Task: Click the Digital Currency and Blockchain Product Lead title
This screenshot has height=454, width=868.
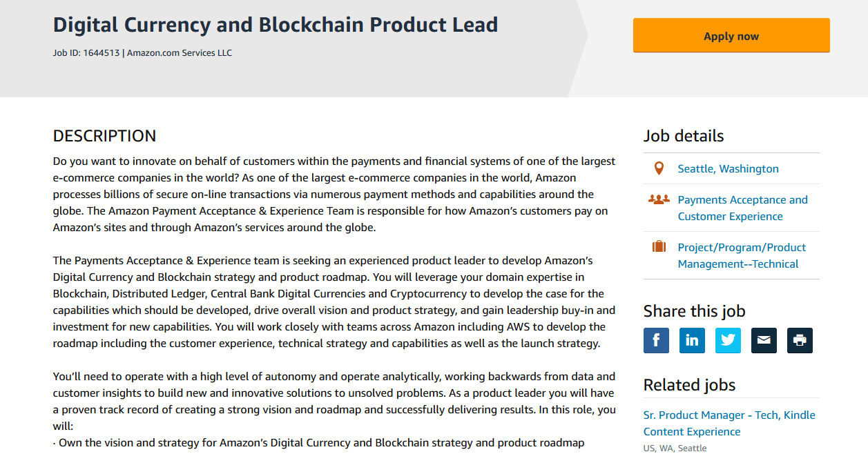Action: 275,25
